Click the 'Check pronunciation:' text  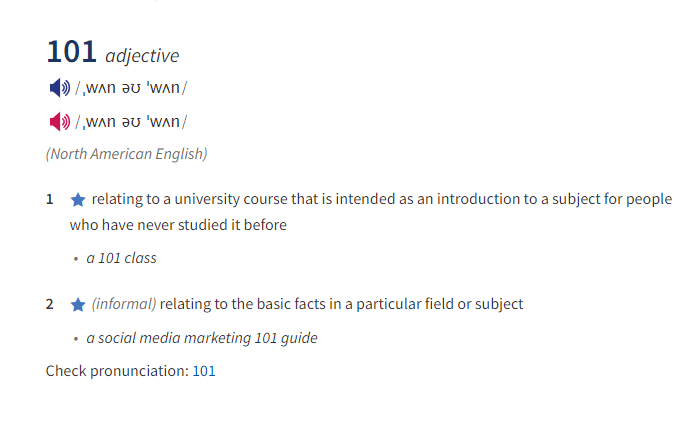click(117, 371)
